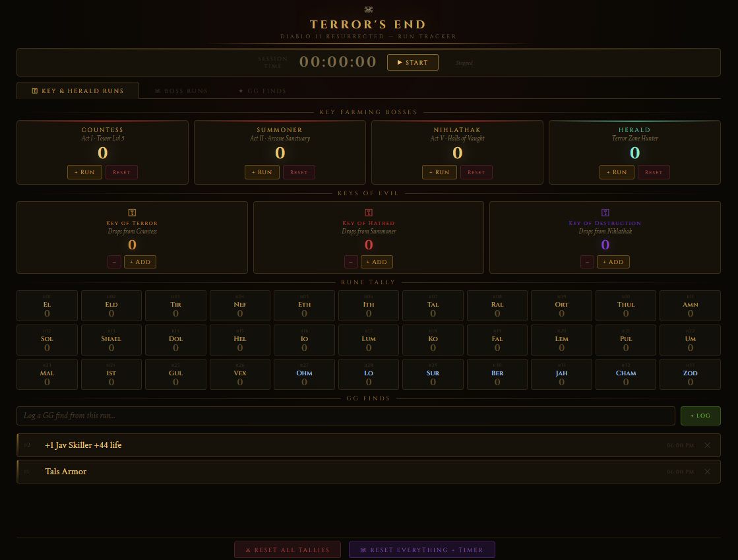Increment the Vex rune tally
Viewport: 738px width, 560px height.
(x=240, y=374)
